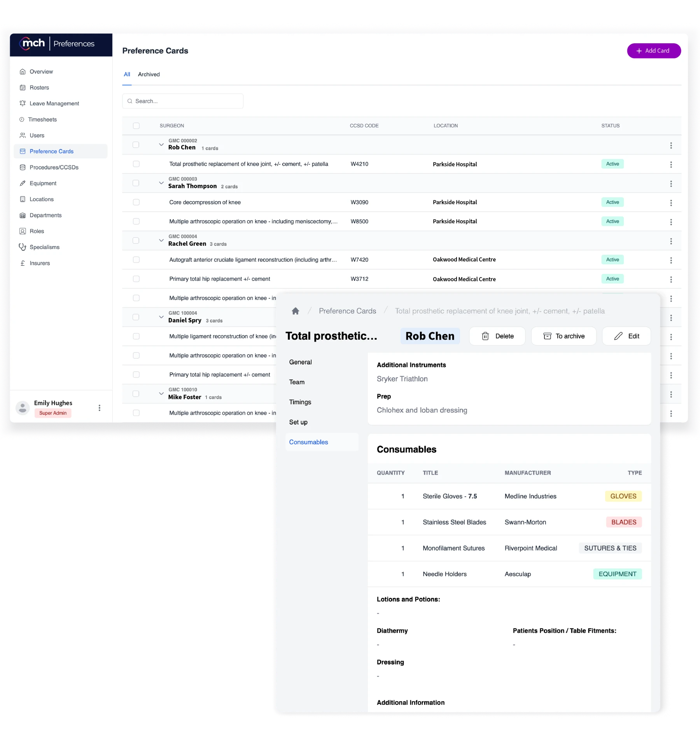Click inside the Search field

pos(183,101)
